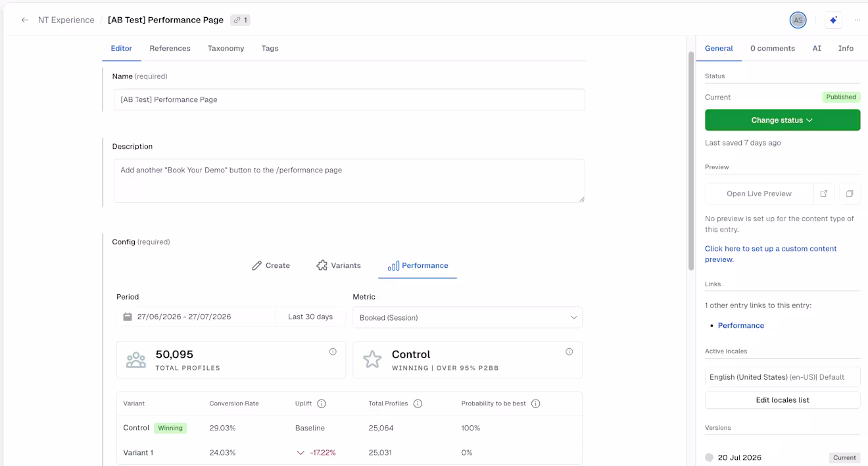This screenshot has width=868, height=466.
Task: Click info icon beside Total Profiles column
Action: [418, 403]
